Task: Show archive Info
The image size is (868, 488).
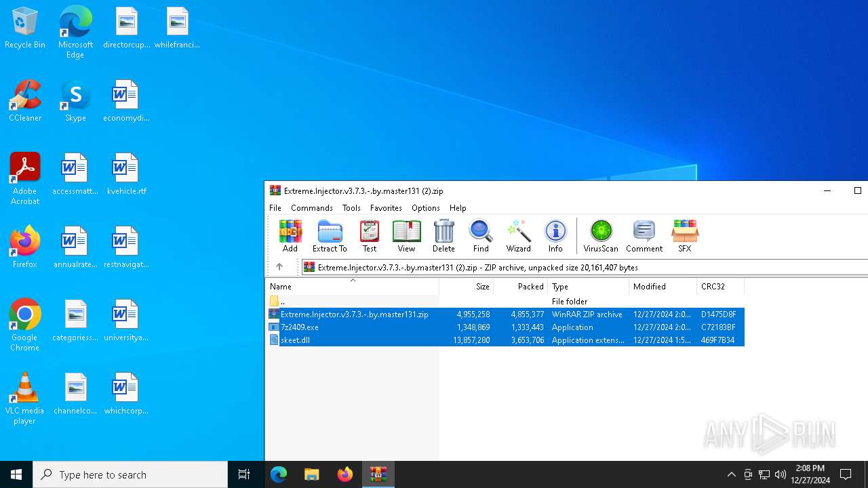Action: click(555, 236)
